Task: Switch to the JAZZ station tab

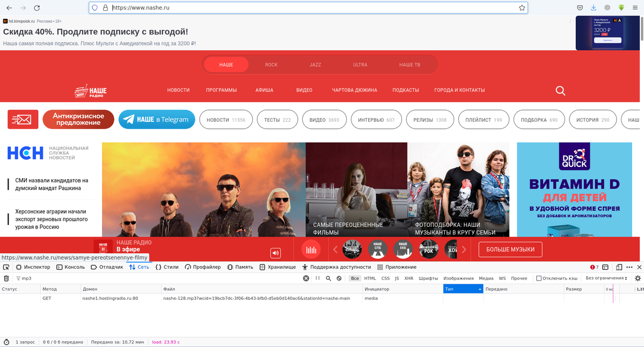Action: tap(316, 64)
